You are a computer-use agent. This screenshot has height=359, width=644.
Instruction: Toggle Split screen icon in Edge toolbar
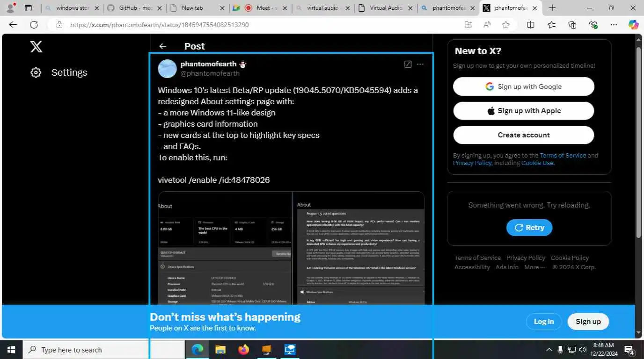click(530, 25)
